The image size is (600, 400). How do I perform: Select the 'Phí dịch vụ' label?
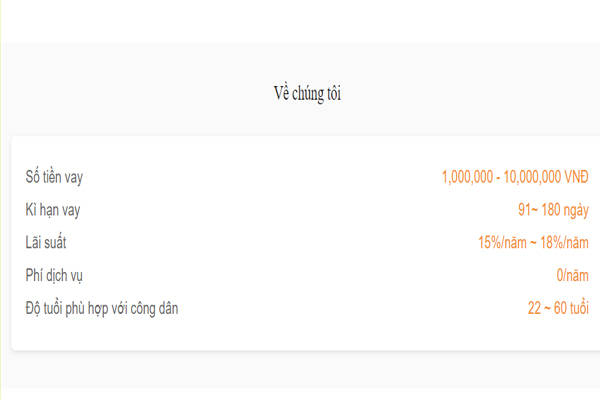[54, 276]
